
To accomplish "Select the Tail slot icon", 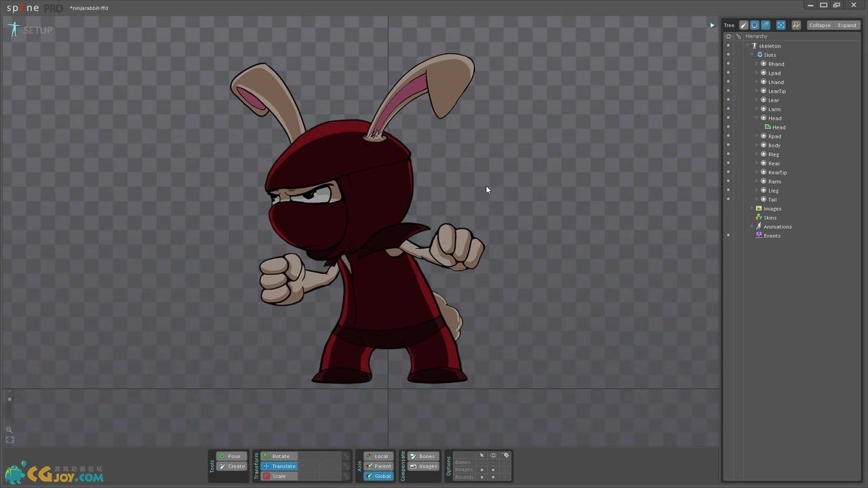I will [x=764, y=199].
